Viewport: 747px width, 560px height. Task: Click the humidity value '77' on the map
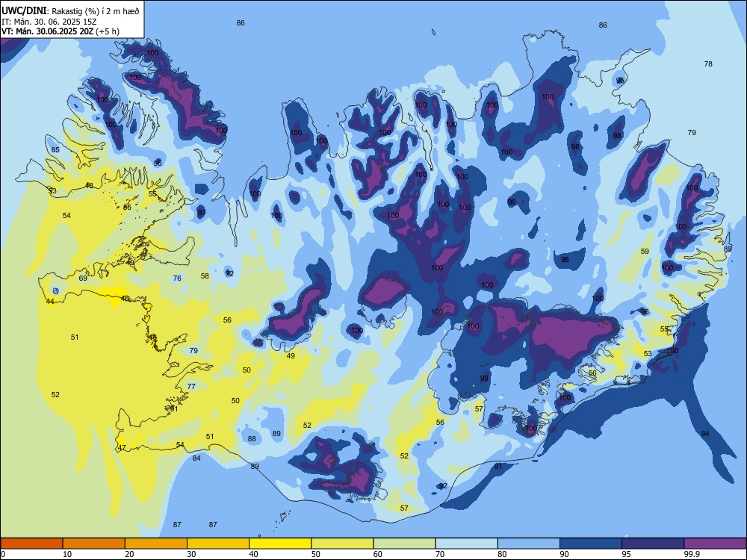(191, 386)
